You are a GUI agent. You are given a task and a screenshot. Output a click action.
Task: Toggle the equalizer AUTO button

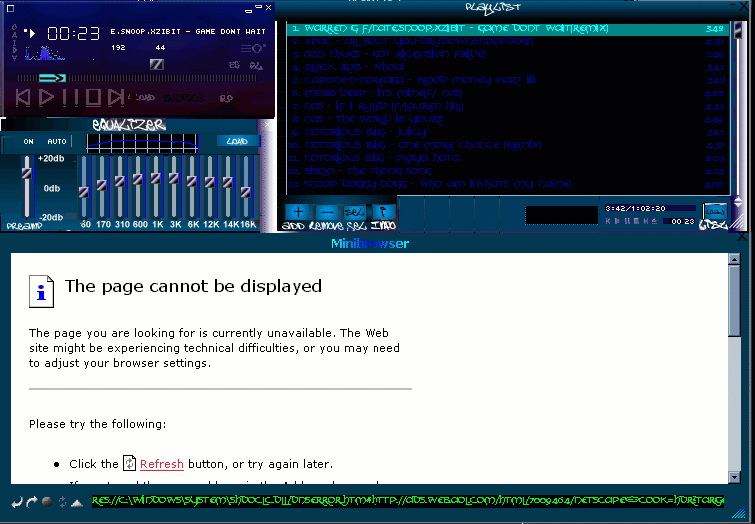57,141
